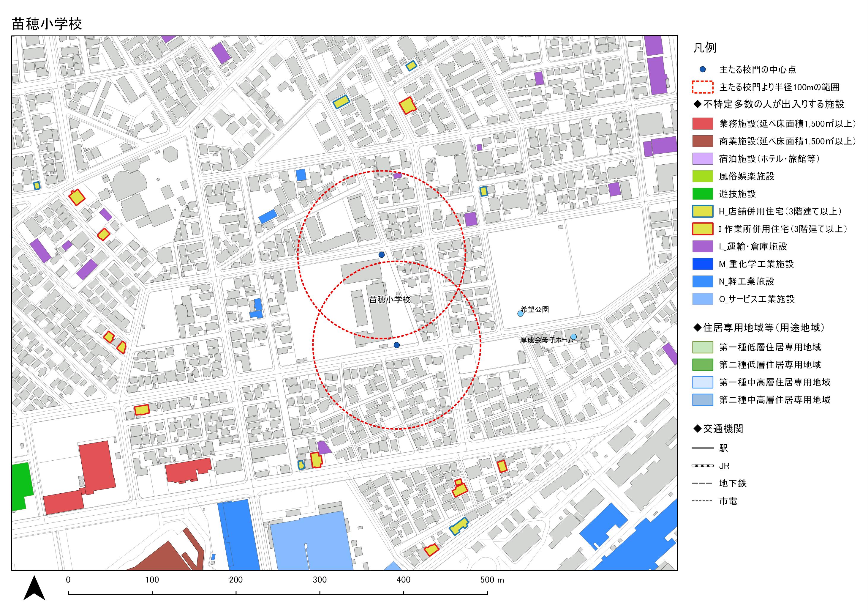Click the 風俗娯楽施設 legend text
Viewport: 868px width, 614px height.
747,176
